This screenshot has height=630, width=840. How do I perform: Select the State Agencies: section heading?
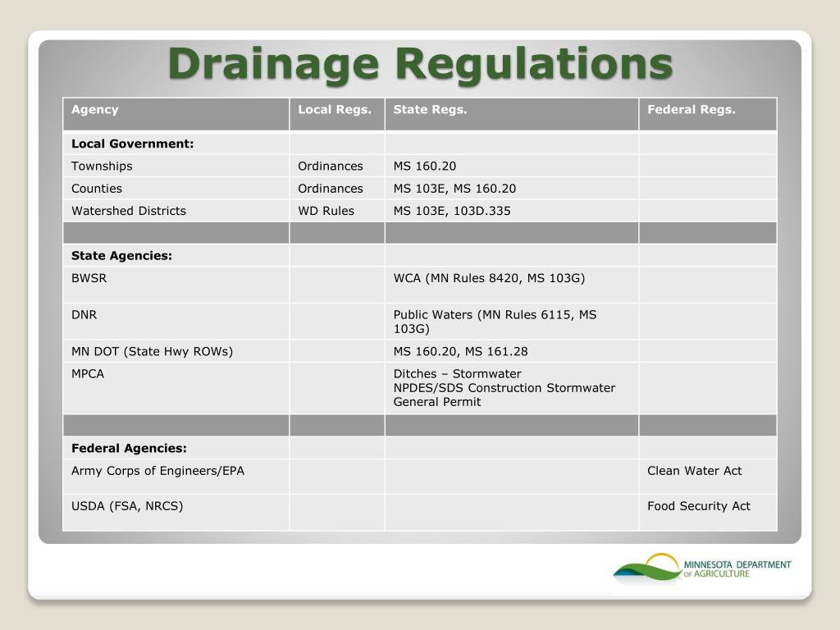121,256
